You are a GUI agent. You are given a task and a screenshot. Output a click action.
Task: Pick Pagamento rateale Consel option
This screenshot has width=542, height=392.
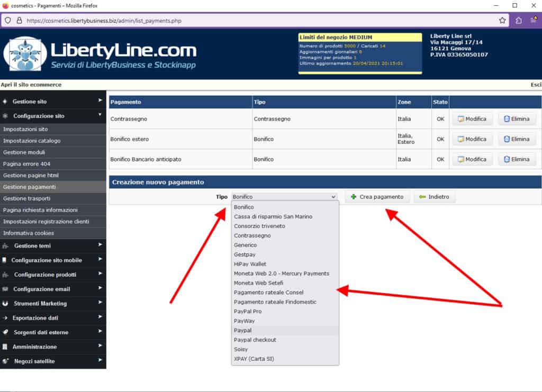(285, 293)
